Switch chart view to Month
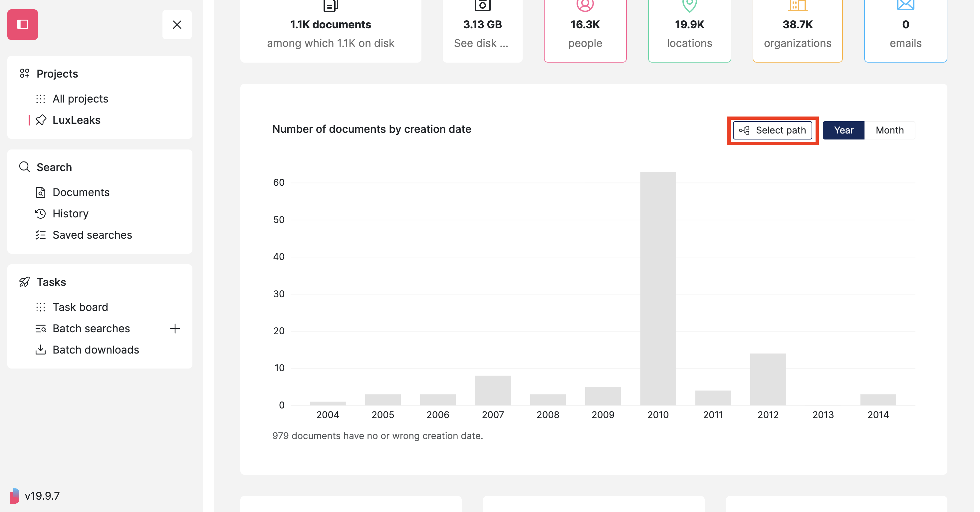Viewport: 980px width, 512px height. [889, 130]
